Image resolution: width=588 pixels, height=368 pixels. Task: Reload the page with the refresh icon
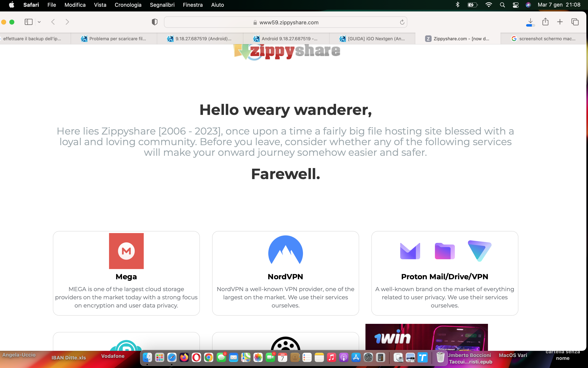[402, 22]
